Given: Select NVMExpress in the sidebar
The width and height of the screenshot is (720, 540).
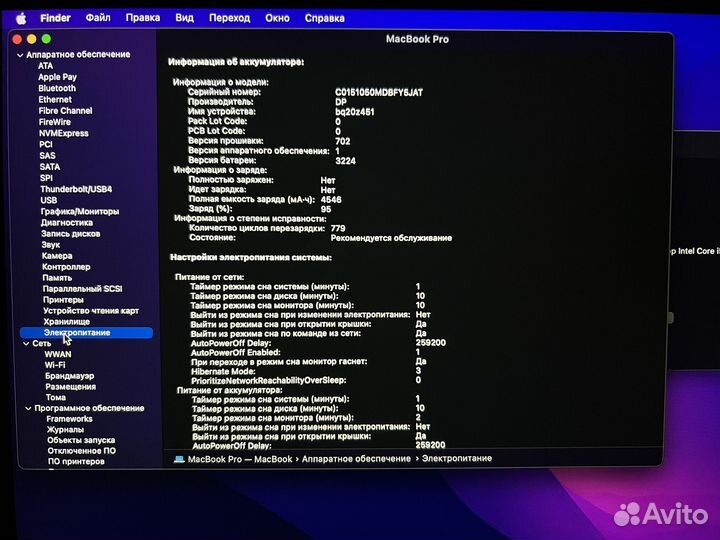Looking at the screenshot, I should click(64, 133).
